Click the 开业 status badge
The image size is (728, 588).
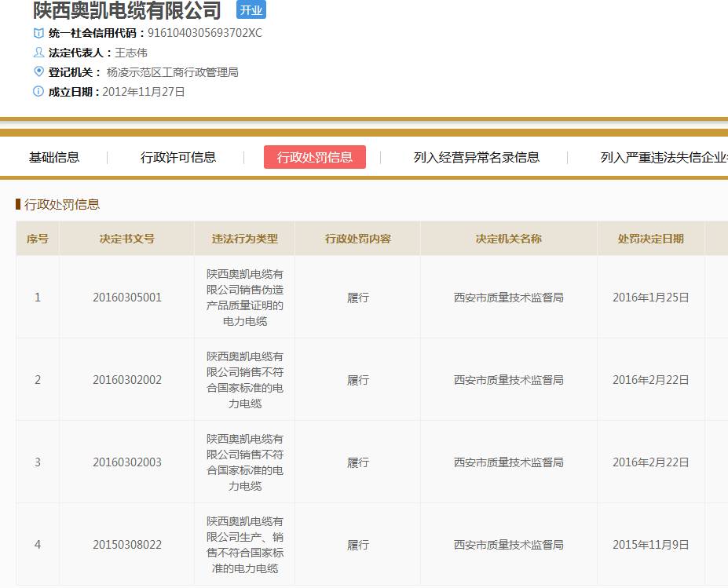click(x=251, y=9)
